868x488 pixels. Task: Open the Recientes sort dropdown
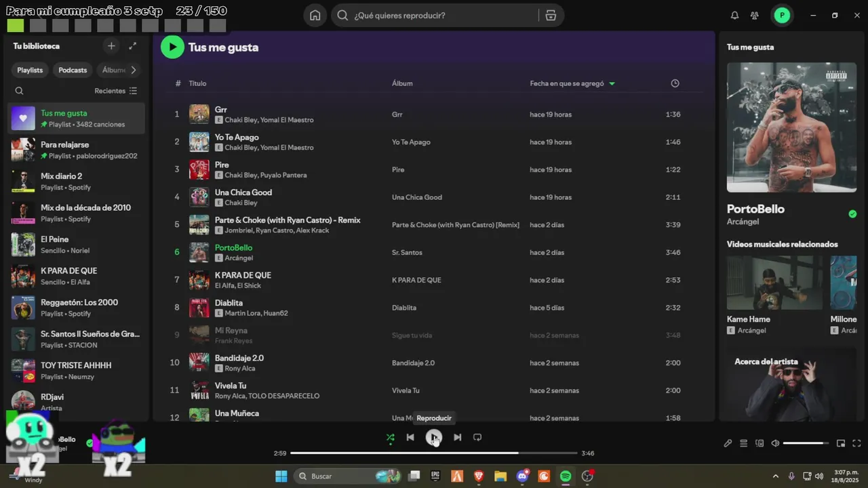(116, 91)
